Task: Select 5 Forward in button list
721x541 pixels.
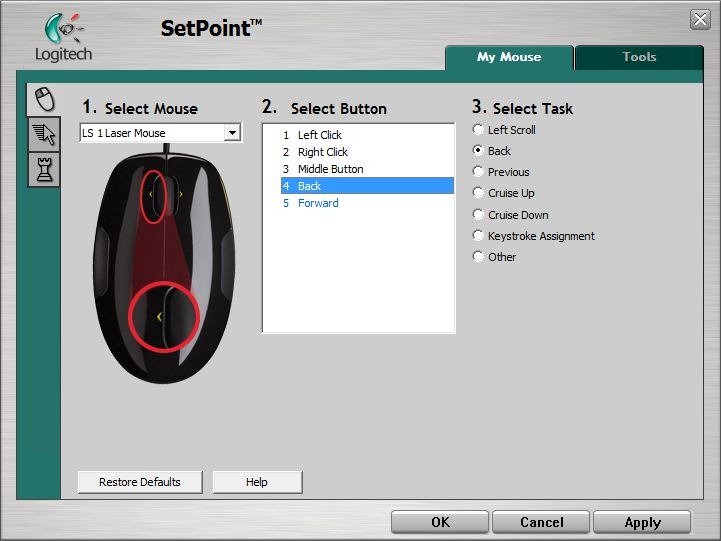Action: [x=367, y=203]
